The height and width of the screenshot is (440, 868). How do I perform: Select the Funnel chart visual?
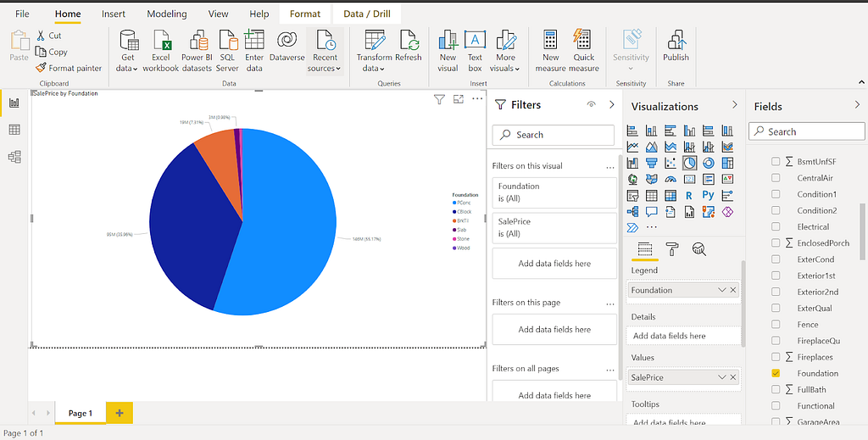652,163
